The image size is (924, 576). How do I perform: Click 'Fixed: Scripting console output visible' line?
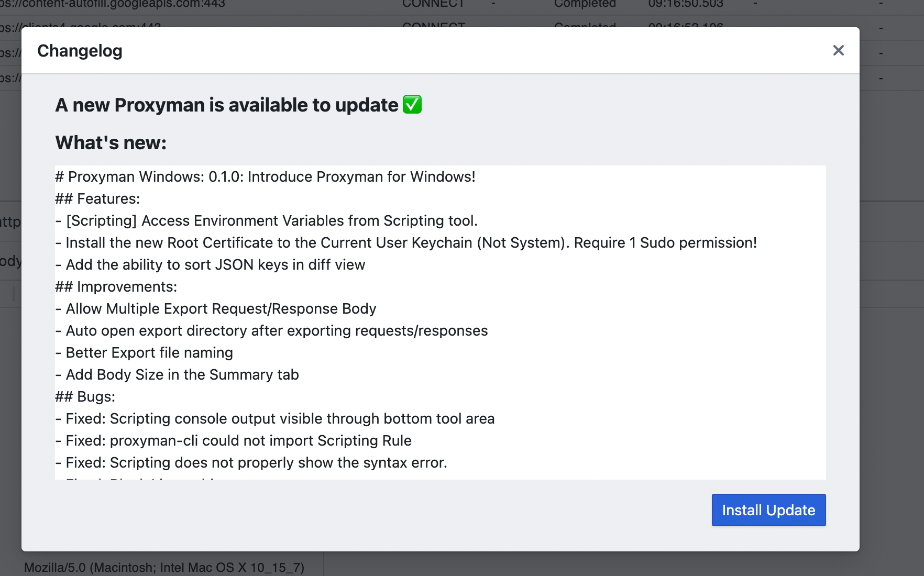click(x=275, y=418)
